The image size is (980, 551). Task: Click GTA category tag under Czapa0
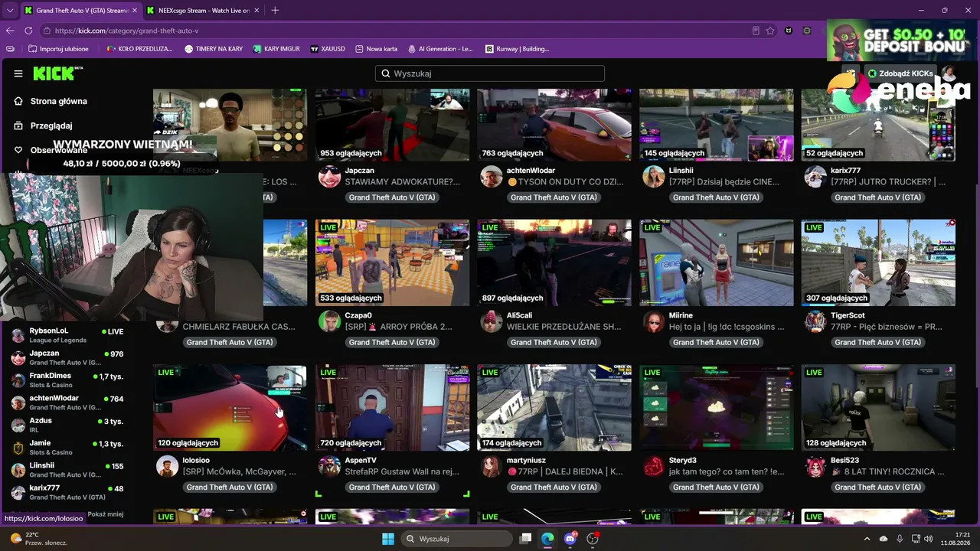[x=392, y=342]
